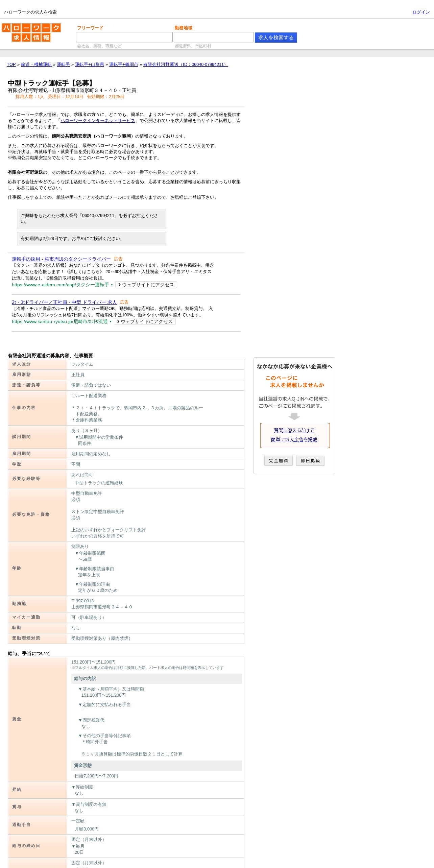
Task: Click the 有効期限：2月28日 text
Action: [x=106, y=97]
